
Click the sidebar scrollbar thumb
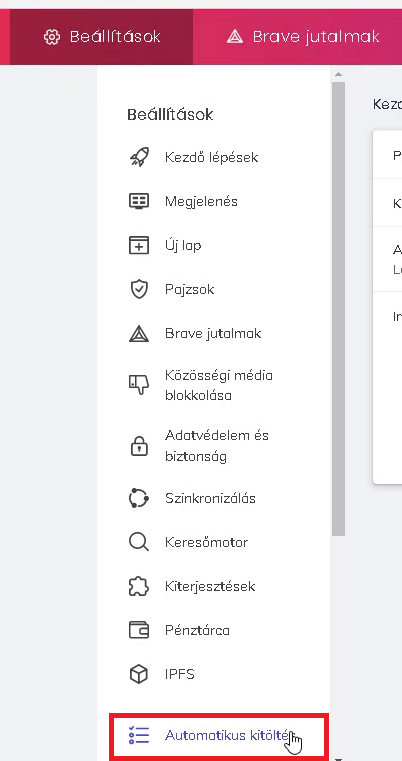pos(338,309)
